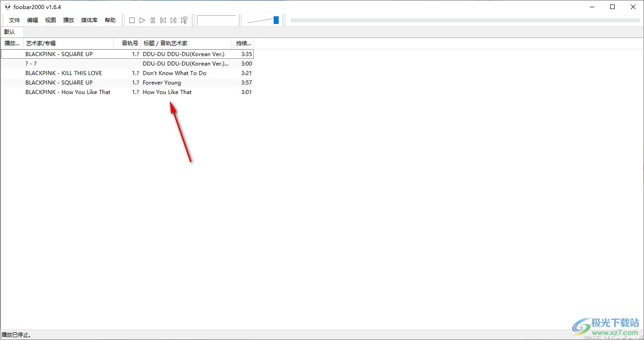Click the empty visualization box in toolbar

(x=217, y=20)
